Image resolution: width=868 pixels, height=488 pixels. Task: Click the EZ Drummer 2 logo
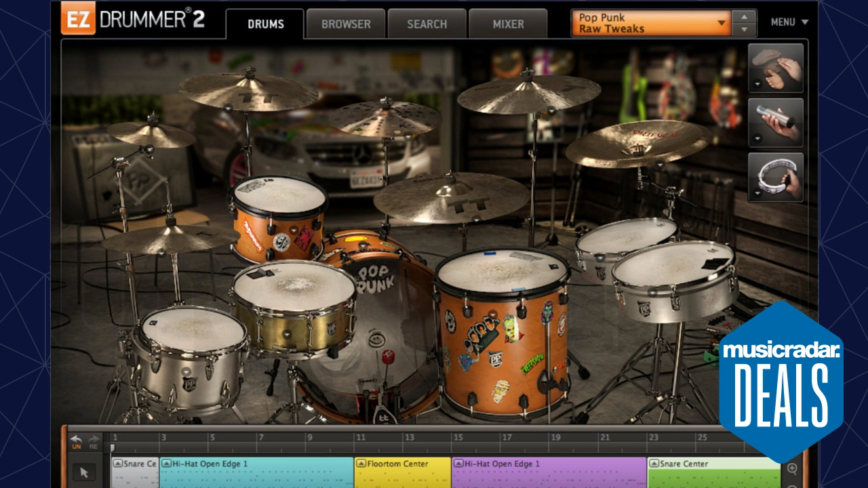click(133, 18)
